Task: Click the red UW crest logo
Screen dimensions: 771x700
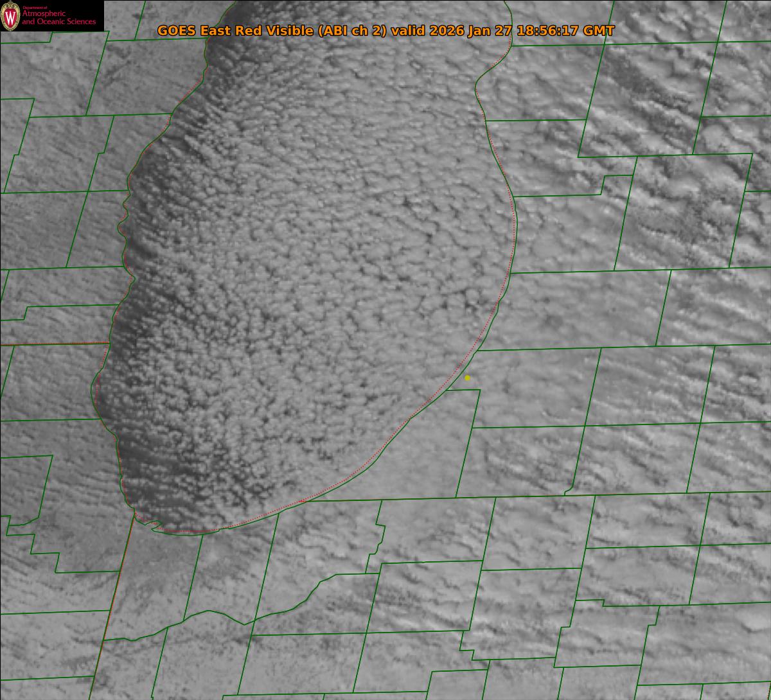Action: (11, 16)
